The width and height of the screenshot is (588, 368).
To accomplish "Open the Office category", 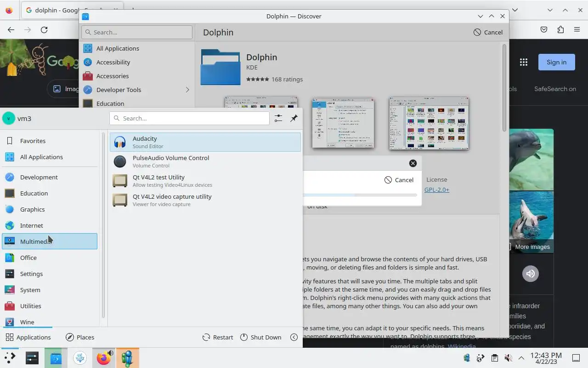I will tap(50, 258).
